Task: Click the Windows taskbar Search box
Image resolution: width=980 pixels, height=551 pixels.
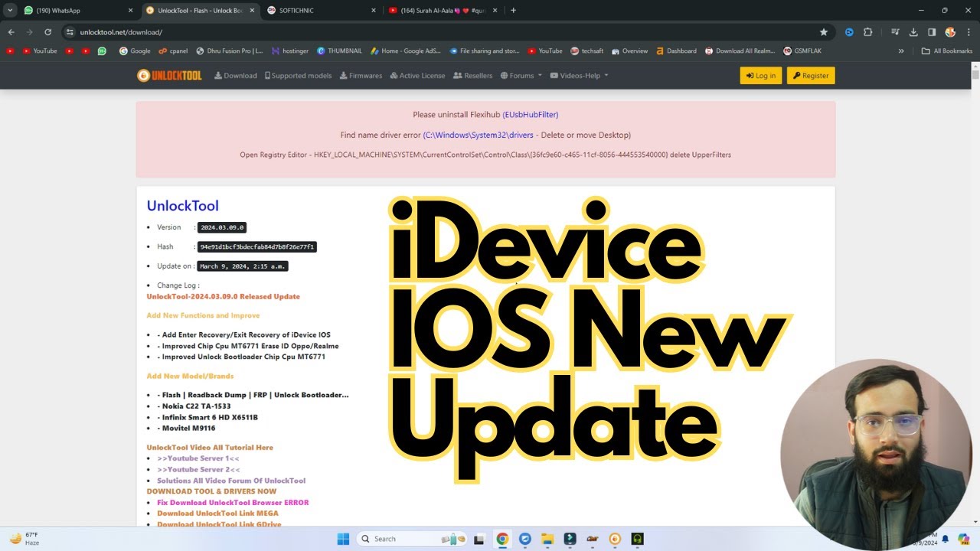Action: coord(412,539)
